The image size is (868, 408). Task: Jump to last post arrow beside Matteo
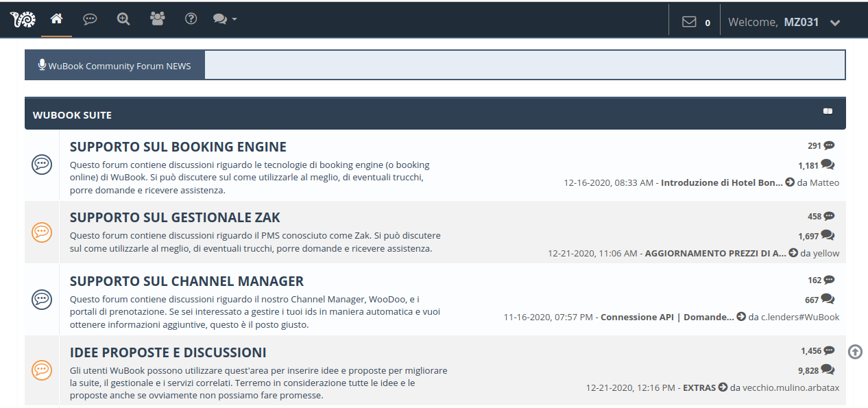point(790,182)
